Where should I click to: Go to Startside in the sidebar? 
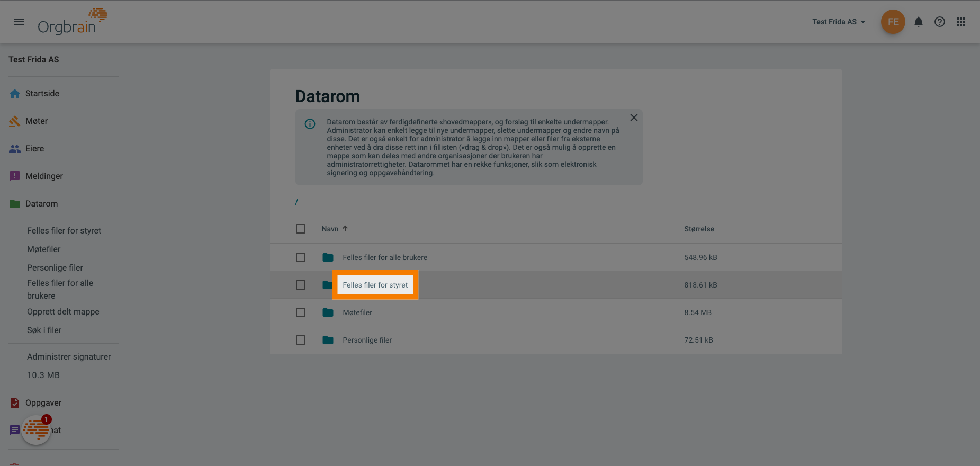pos(42,93)
